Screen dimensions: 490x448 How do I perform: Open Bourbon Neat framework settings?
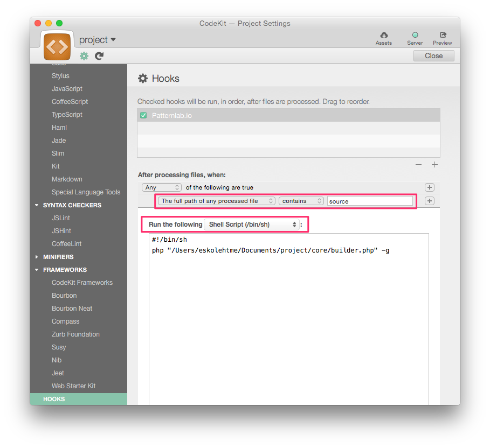coord(72,309)
